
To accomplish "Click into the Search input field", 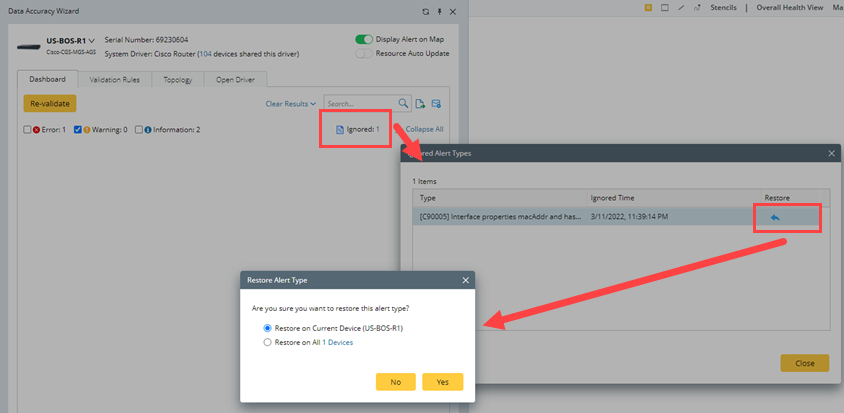I will (360, 103).
